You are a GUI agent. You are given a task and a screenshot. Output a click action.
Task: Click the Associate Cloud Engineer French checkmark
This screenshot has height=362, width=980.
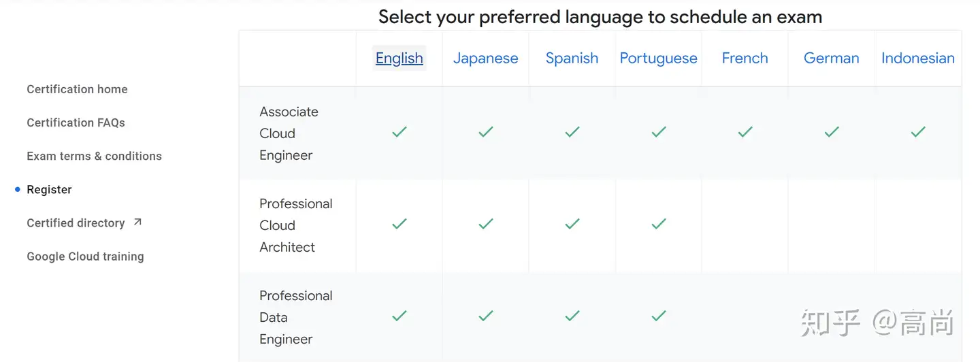(x=745, y=132)
